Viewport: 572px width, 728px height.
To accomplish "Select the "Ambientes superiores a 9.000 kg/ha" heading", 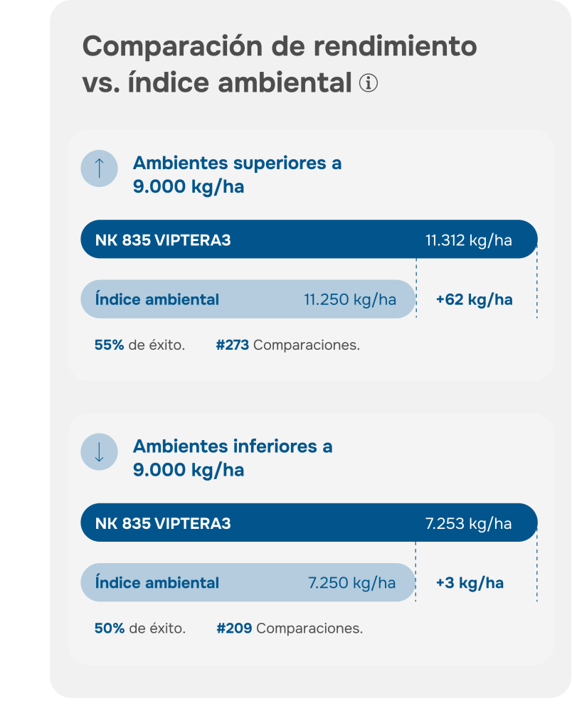I will (x=237, y=174).
